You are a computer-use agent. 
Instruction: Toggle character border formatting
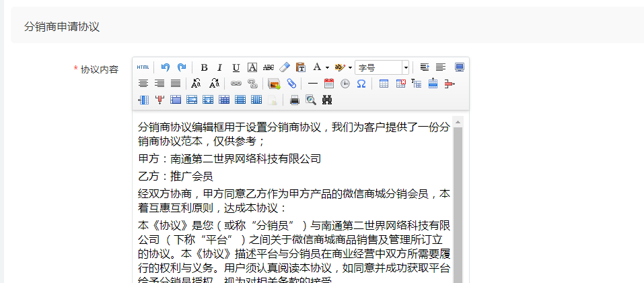[252, 67]
